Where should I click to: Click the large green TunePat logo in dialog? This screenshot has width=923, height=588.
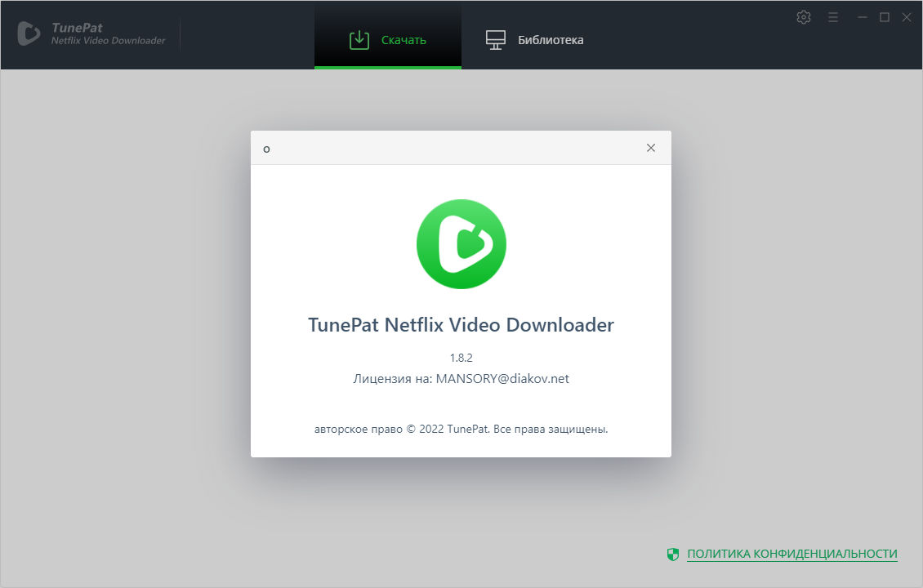point(461,244)
